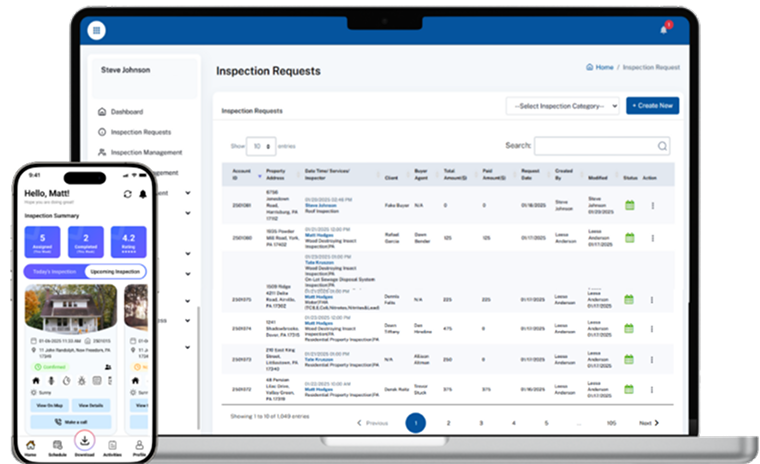Tap the house photo on phone card
760x464 pixels.
click(x=71, y=309)
